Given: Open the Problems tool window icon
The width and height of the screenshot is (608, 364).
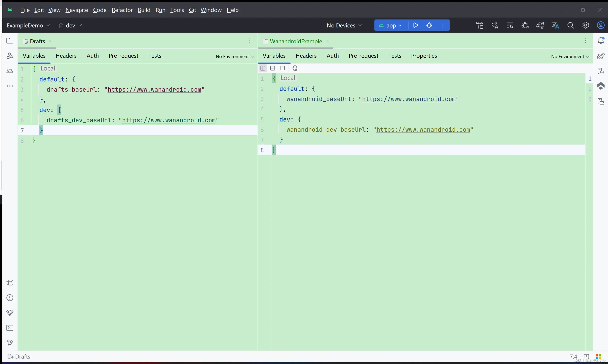Looking at the screenshot, I should (x=10, y=298).
